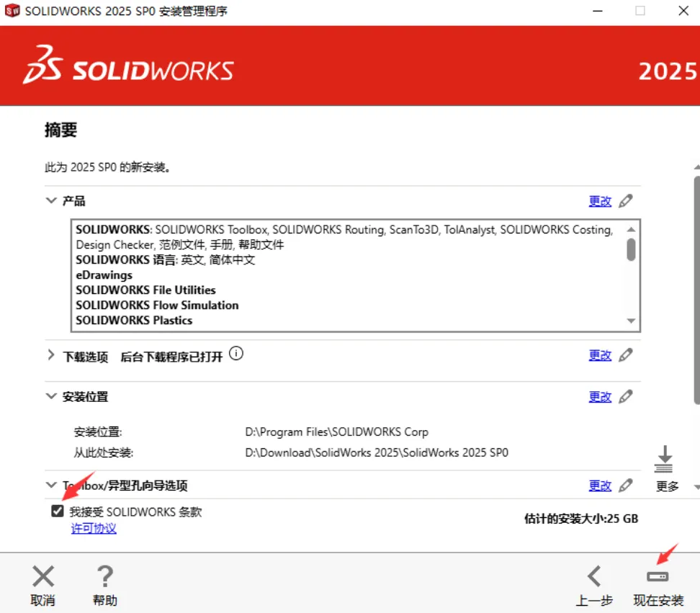Select SOLIDWORKS File Utilities row
Screen dimensions: 700x613
pos(145,290)
